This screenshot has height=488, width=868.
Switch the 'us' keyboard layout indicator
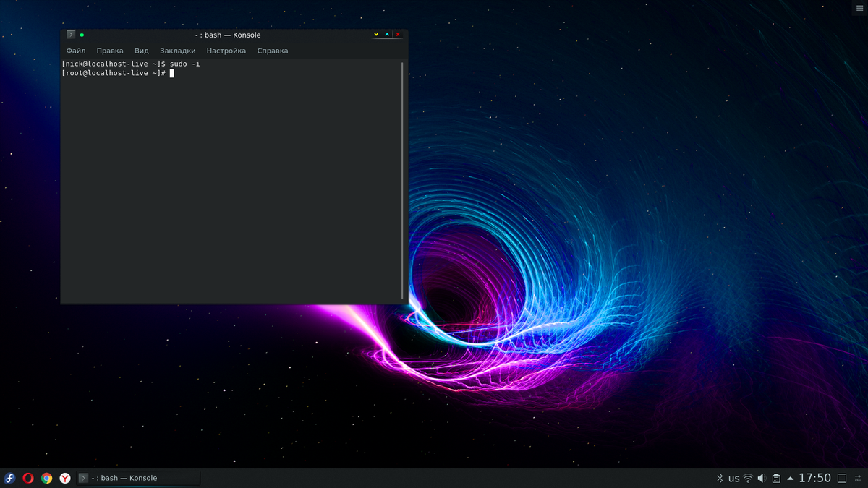click(733, 478)
